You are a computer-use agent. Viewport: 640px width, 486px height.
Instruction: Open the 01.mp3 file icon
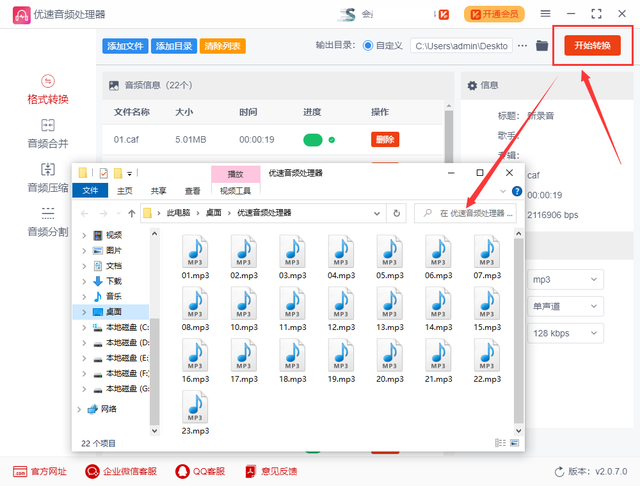(195, 258)
